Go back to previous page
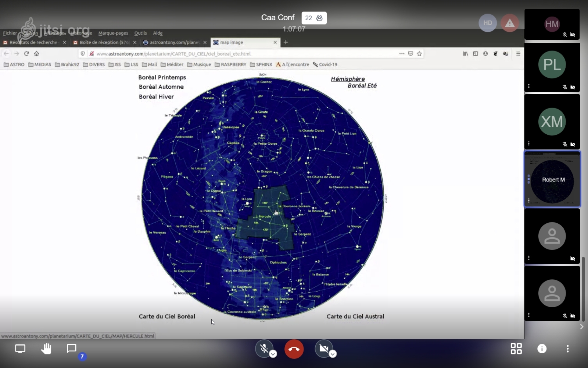Screen dimensions: 588x368 pyautogui.click(x=6, y=54)
